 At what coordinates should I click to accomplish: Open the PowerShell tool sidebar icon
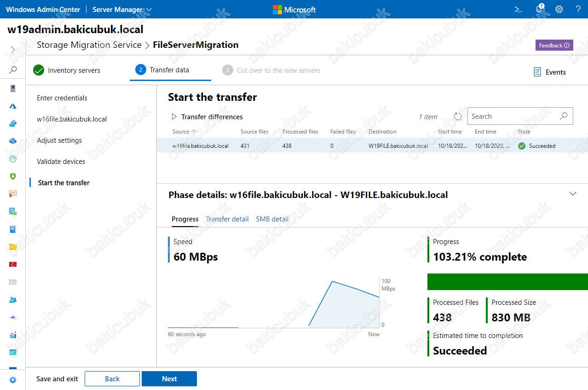click(x=13, y=352)
